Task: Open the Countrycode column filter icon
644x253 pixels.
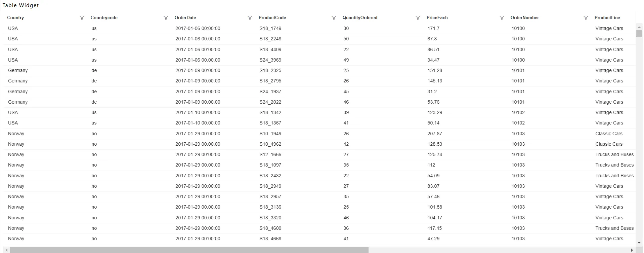Action: (x=166, y=18)
